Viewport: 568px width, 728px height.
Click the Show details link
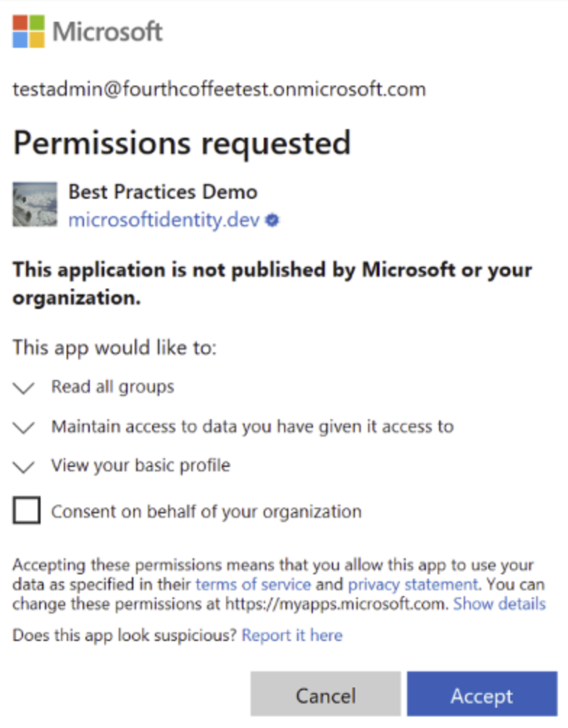click(499, 603)
